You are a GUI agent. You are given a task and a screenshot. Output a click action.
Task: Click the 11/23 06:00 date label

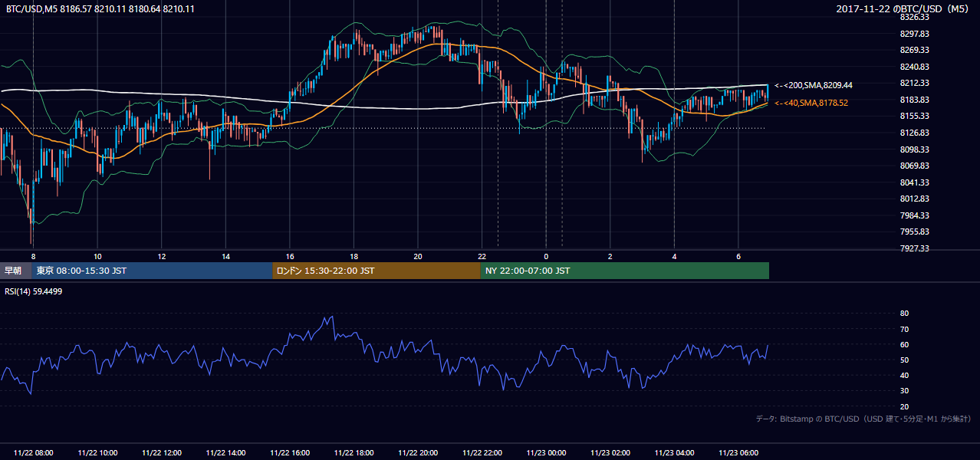[738, 453]
